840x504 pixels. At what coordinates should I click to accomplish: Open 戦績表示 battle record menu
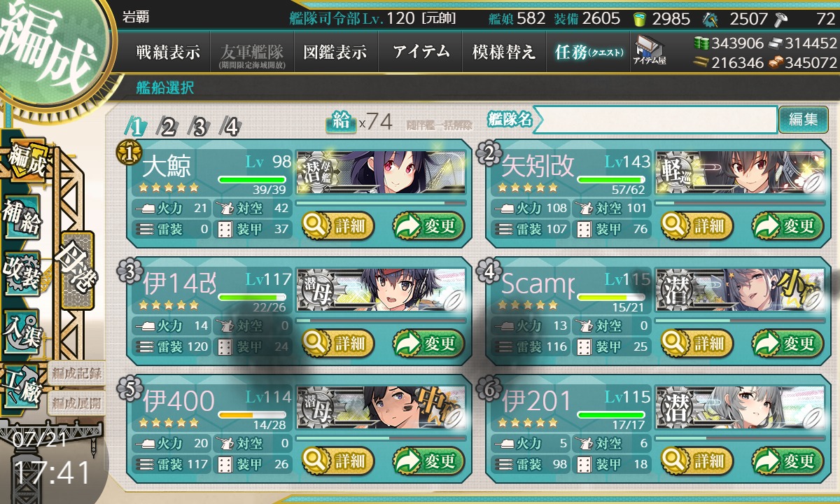[x=168, y=52]
